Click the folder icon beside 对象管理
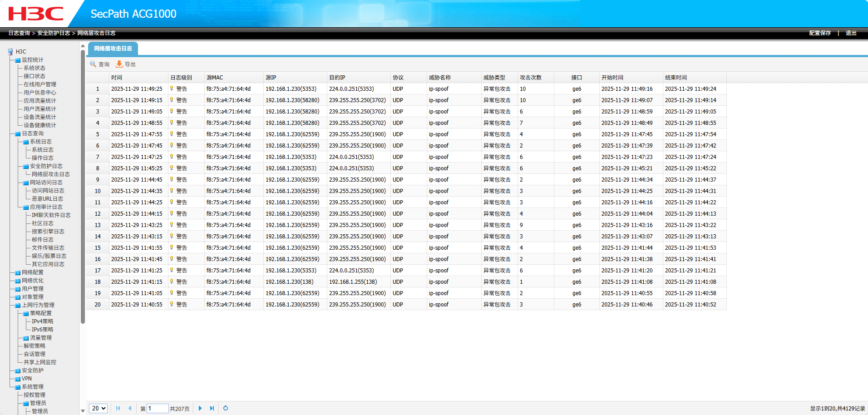 pos(18,297)
